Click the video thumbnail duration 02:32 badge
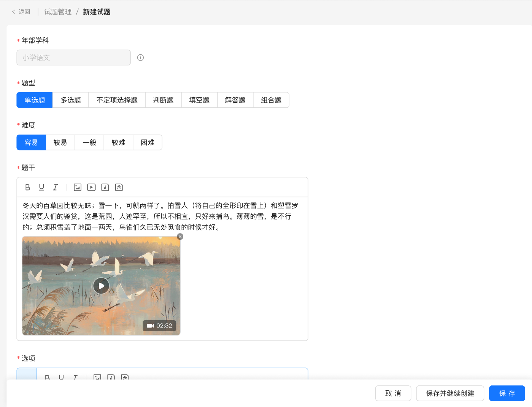The height and width of the screenshot is (407, 532). (159, 326)
